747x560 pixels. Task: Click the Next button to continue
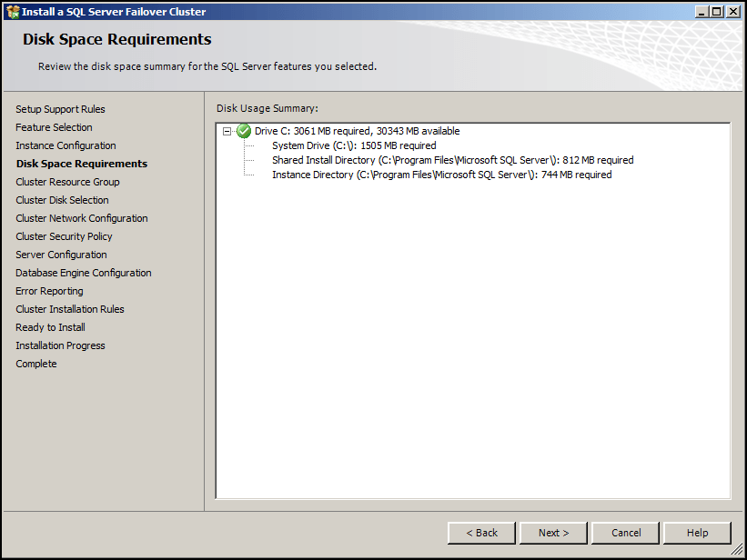[553, 533]
